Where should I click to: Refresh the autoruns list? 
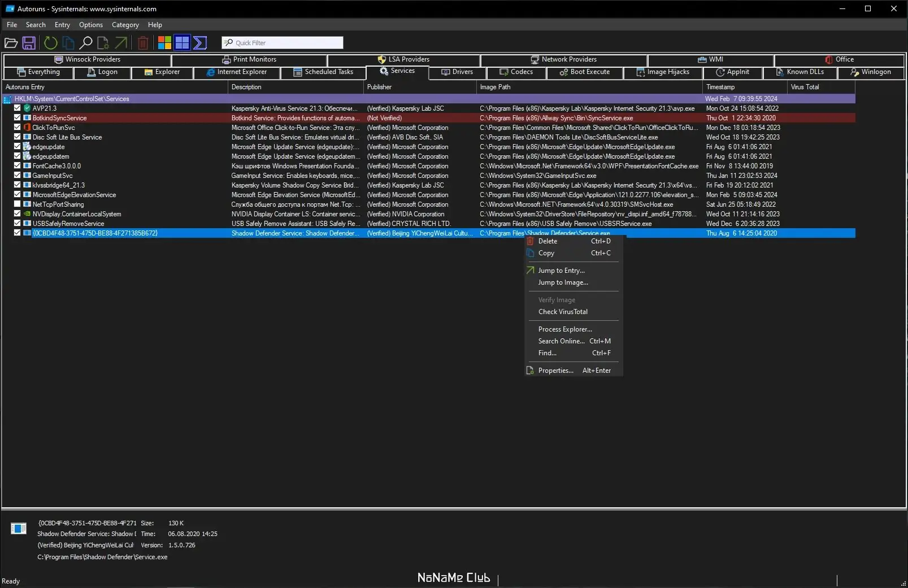[x=51, y=43]
